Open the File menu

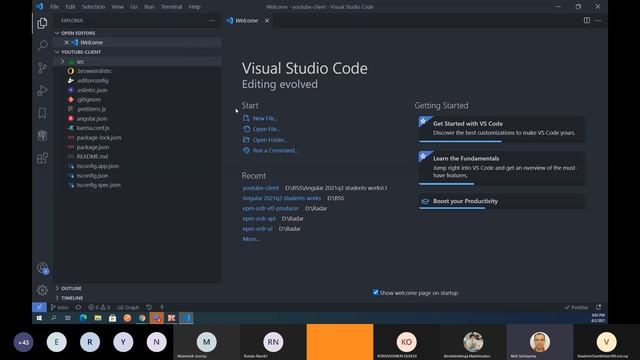click(x=54, y=7)
